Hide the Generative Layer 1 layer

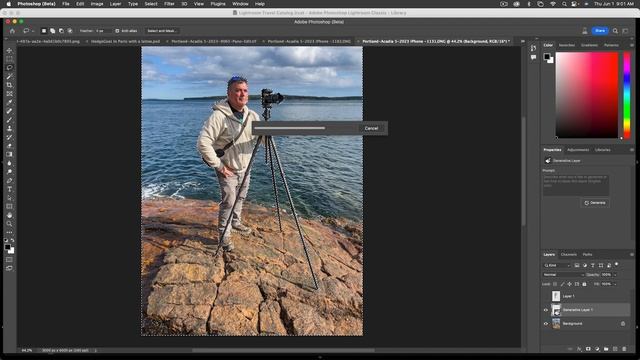(x=546, y=310)
